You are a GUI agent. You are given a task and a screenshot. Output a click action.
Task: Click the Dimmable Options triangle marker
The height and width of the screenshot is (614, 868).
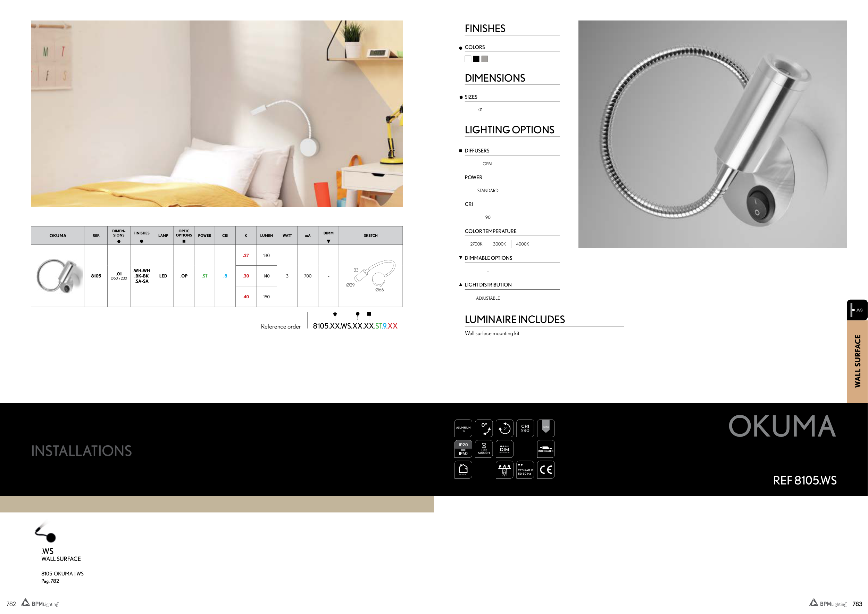460,257
